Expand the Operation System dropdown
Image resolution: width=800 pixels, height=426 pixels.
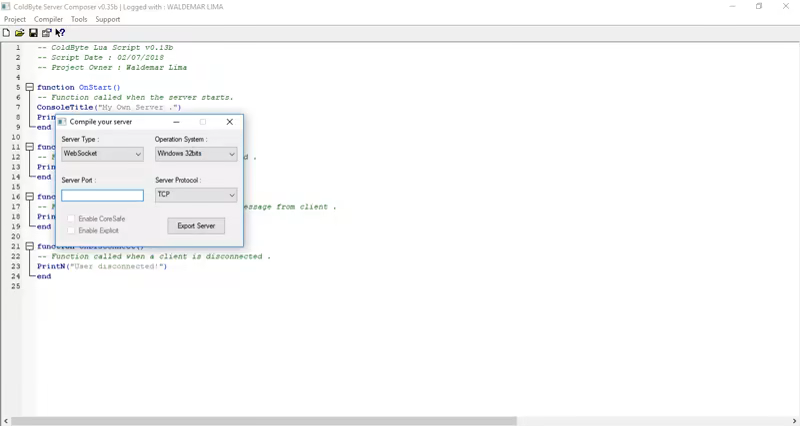[195, 154]
